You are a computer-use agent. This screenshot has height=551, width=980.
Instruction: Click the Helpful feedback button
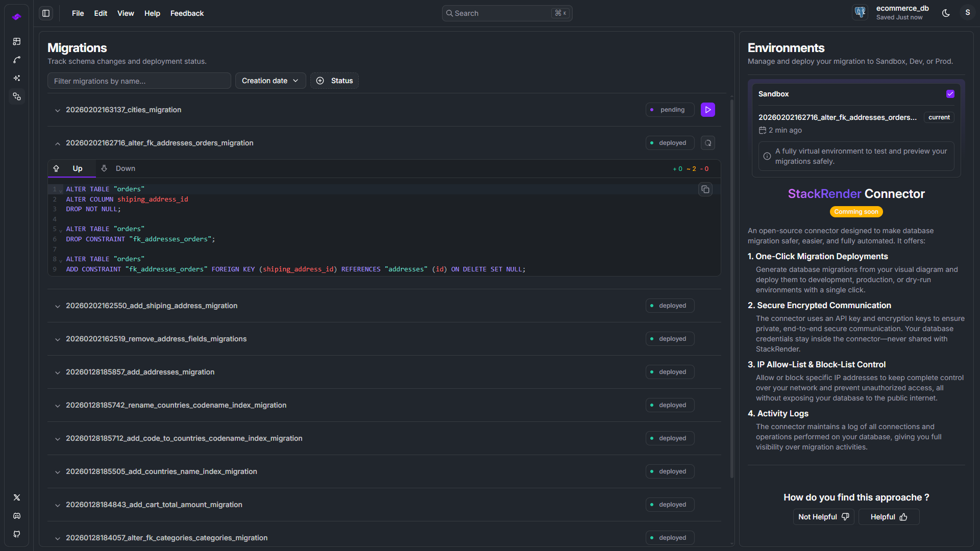(x=888, y=517)
